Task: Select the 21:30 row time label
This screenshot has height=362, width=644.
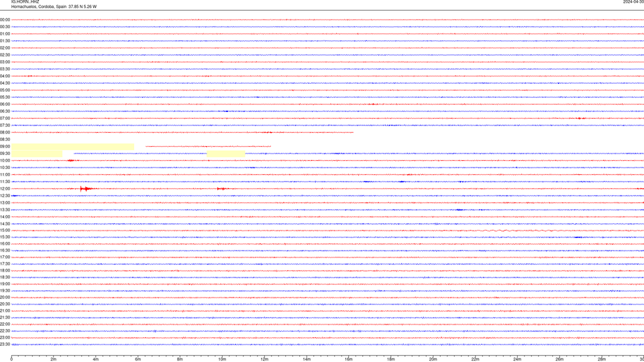Action: pos(5,317)
